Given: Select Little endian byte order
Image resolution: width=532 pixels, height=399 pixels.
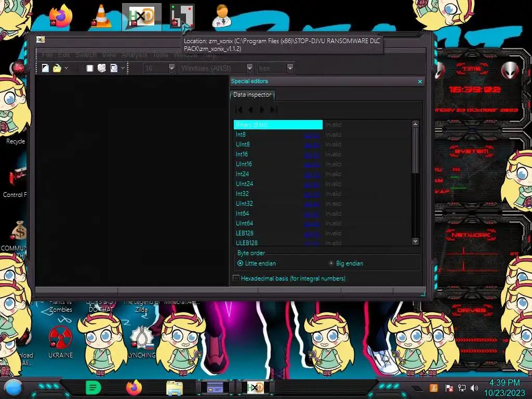Looking at the screenshot, I should 257,263.
